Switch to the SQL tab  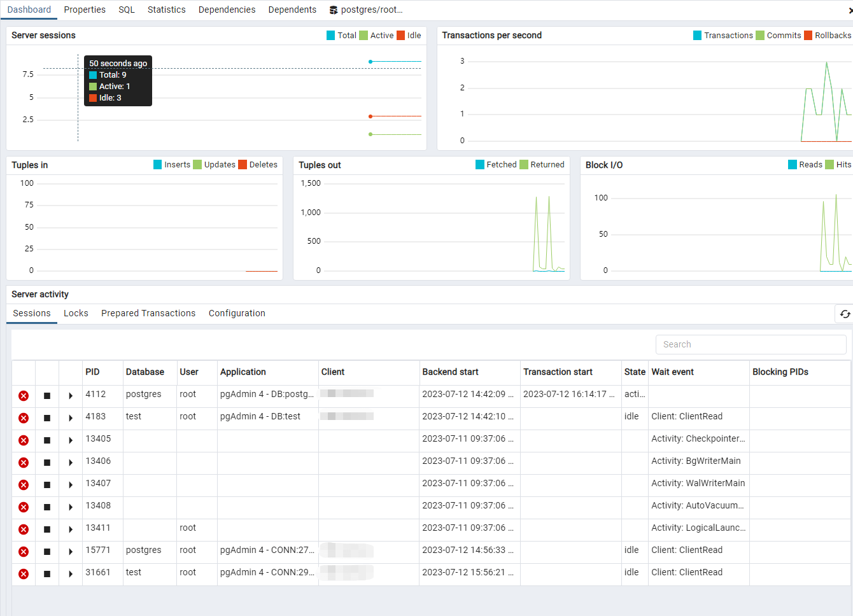coord(127,10)
